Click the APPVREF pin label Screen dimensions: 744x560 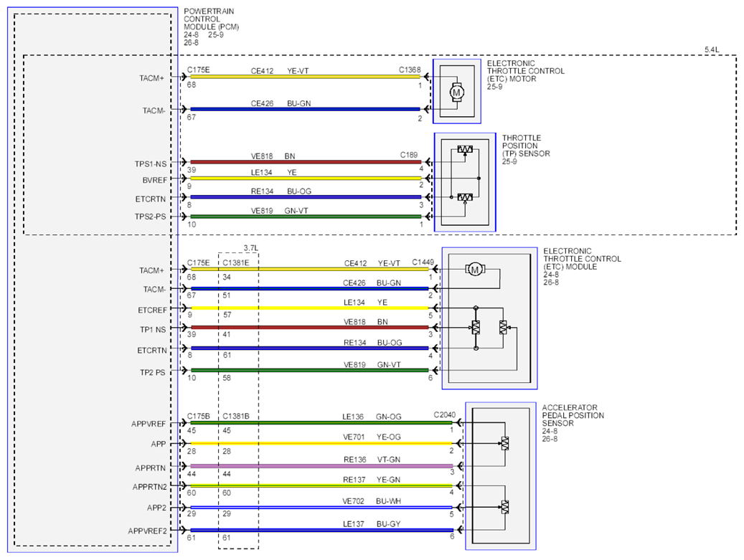click(149, 424)
